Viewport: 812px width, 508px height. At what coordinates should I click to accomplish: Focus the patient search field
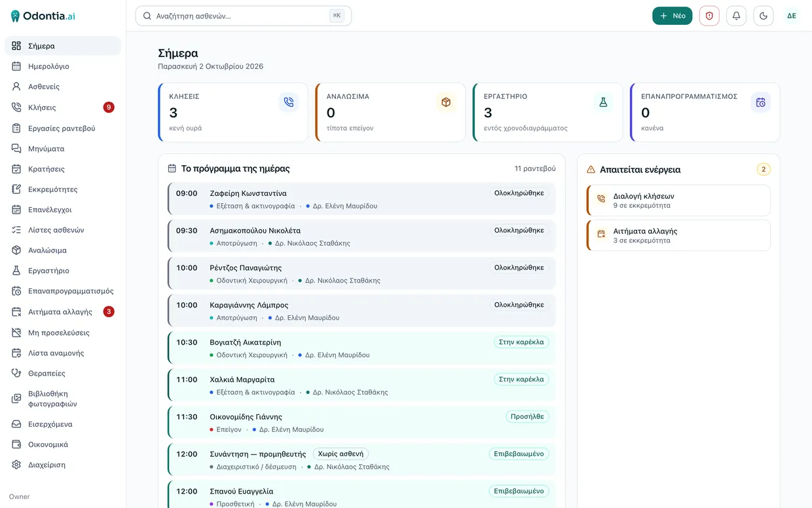(244, 16)
